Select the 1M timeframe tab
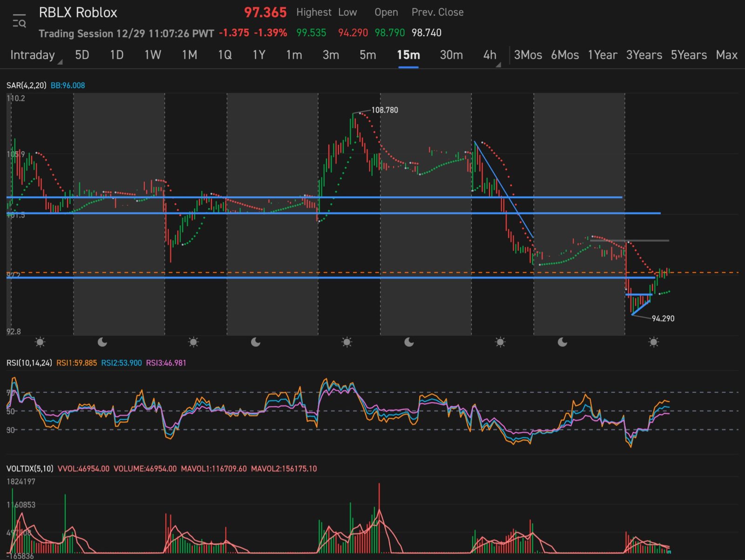Viewport: 745px width, 560px height. (x=190, y=55)
